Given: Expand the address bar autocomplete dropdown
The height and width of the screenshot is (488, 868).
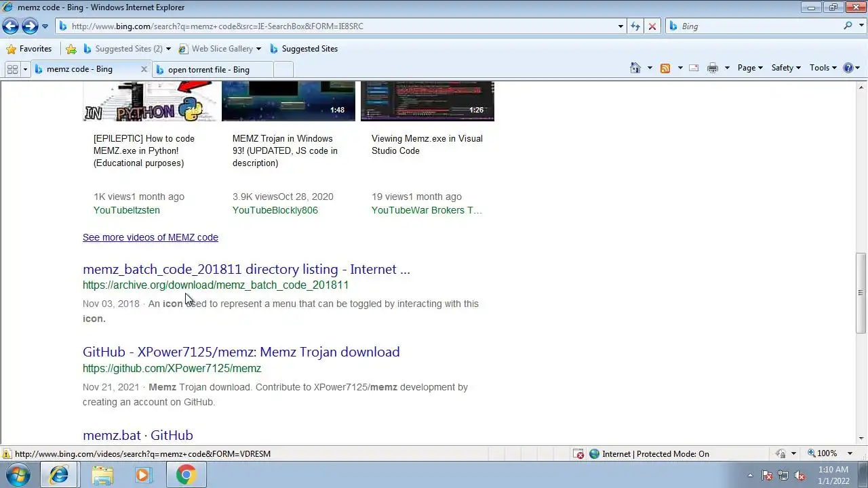Looking at the screenshot, I should click(x=620, y=26).
